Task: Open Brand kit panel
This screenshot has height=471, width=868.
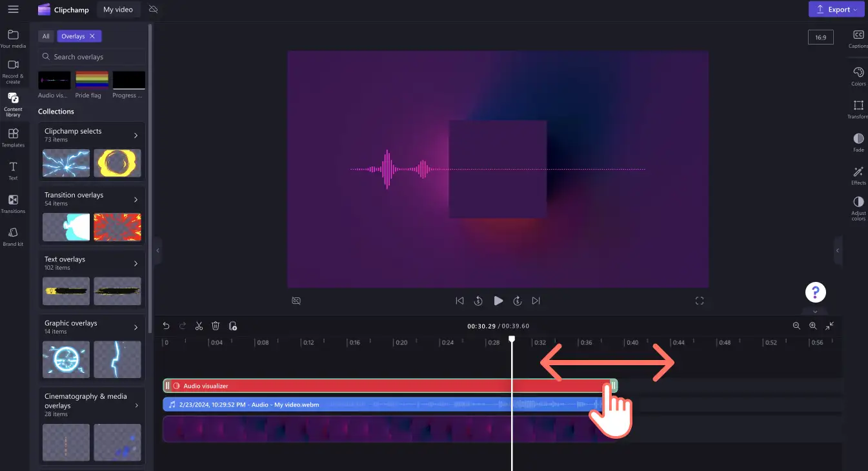Action: (13, 237)
